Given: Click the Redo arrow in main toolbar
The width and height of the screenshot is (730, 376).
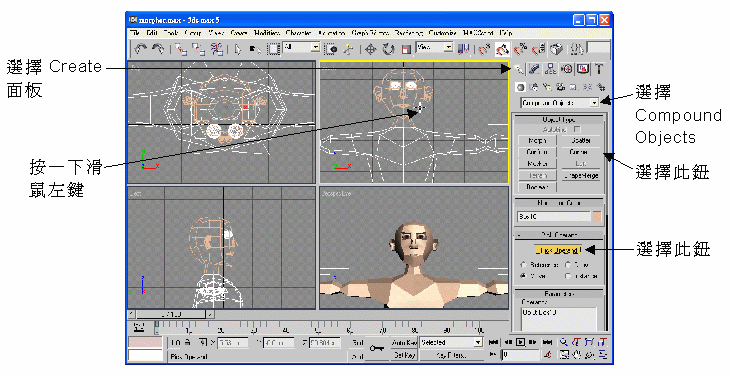Looking at the screenshot, I should [x=158, y=49].
